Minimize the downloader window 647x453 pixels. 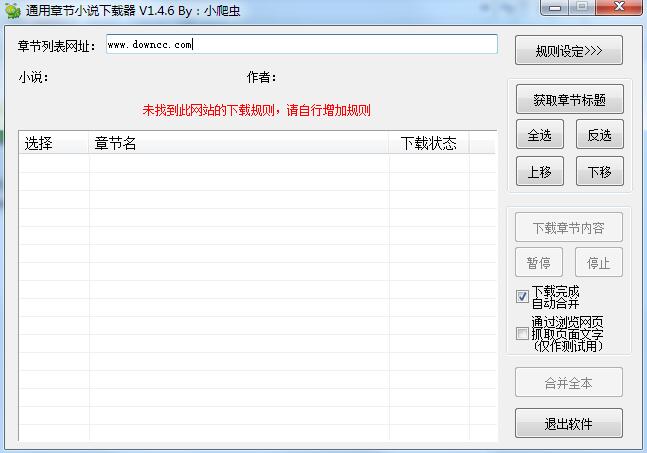(555, 7)
